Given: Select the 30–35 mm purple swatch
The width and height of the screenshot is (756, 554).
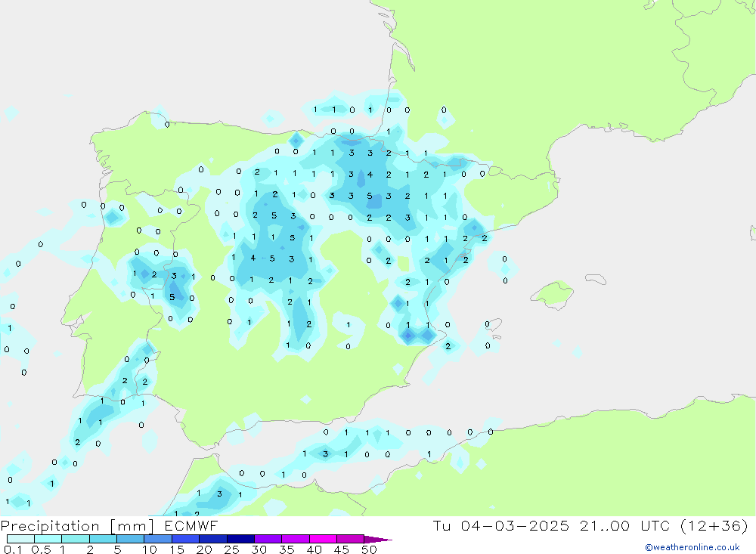Looking at the screenshot, I should point(268,539).
